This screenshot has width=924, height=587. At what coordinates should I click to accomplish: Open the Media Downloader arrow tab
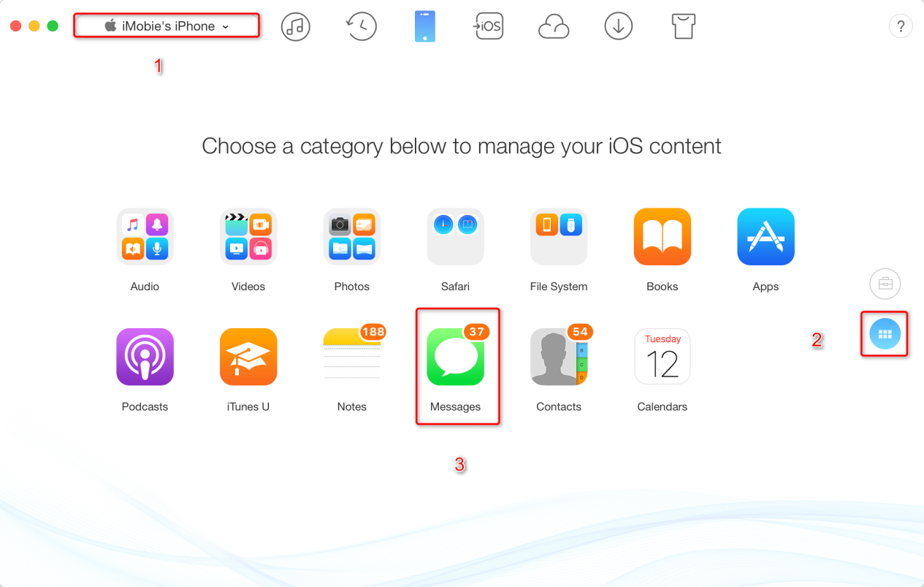pyautogui.click(x=619, y=26)
